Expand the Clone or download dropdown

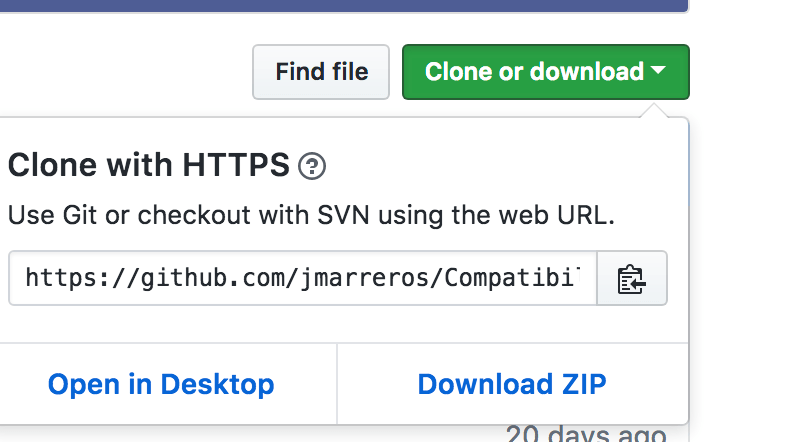[546, 72]
